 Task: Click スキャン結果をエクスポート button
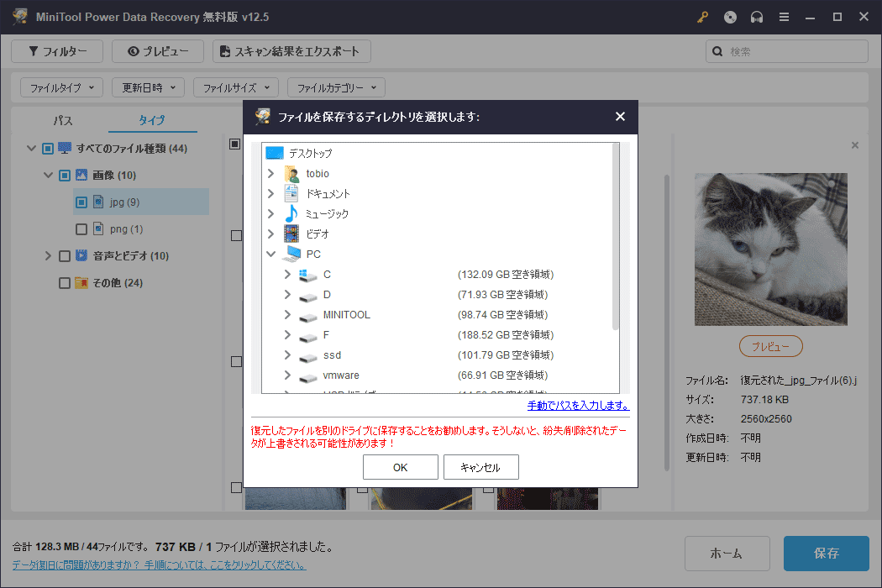[x=291, y=51]
